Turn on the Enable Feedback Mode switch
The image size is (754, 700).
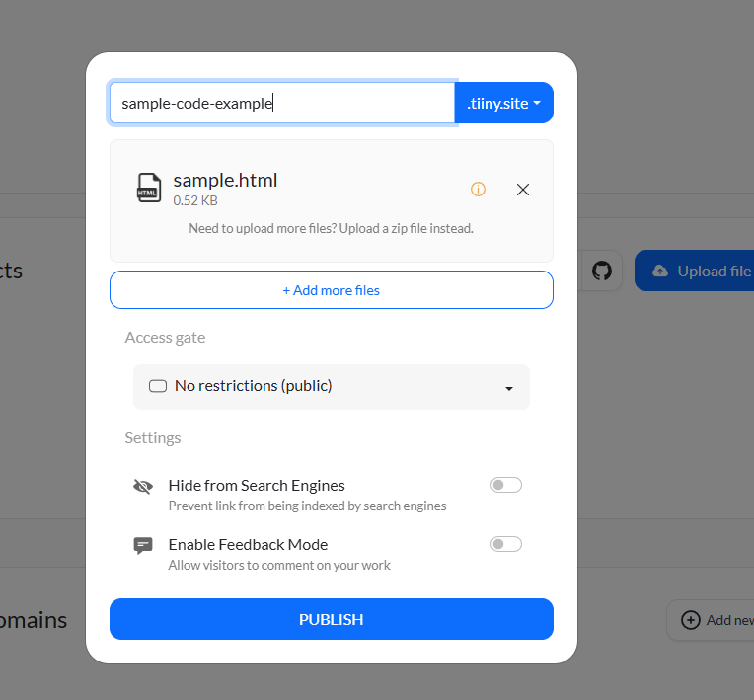pos(505,544)
